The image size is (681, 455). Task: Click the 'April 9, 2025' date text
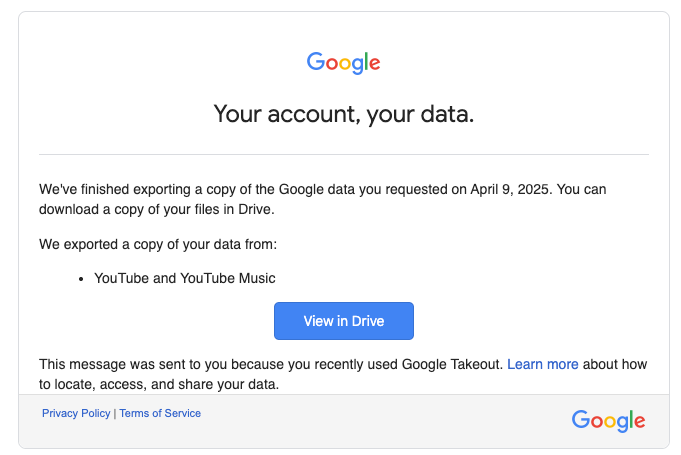(511, 189)
